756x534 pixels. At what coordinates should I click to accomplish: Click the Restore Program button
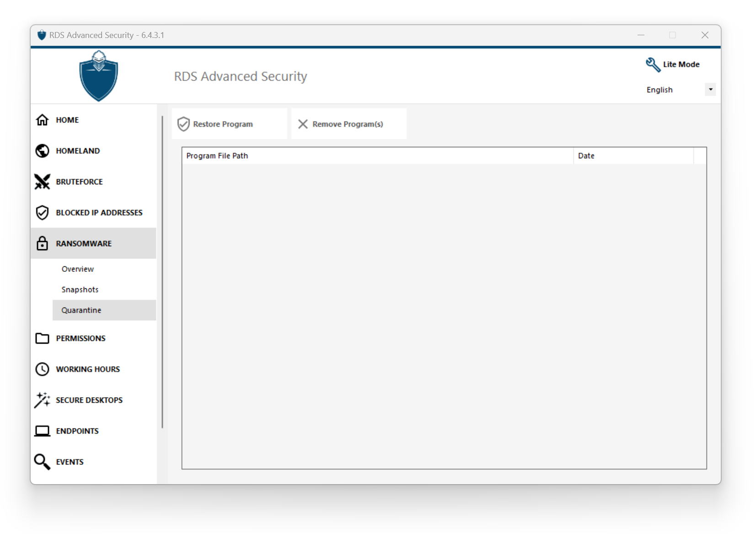[230, 124]
